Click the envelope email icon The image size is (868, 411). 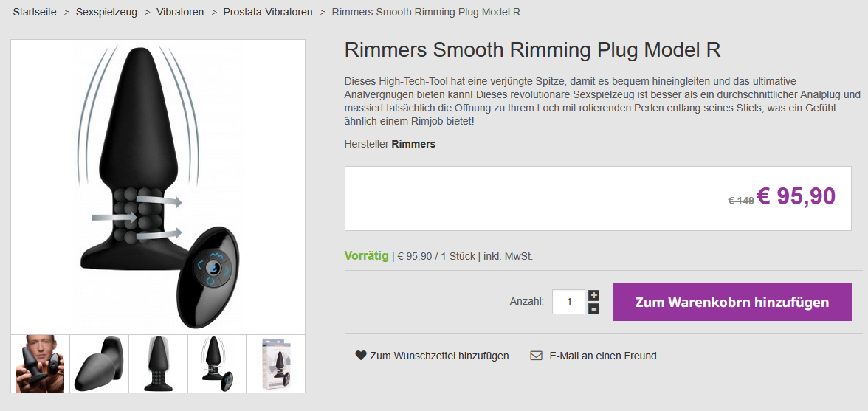point(536,356)
